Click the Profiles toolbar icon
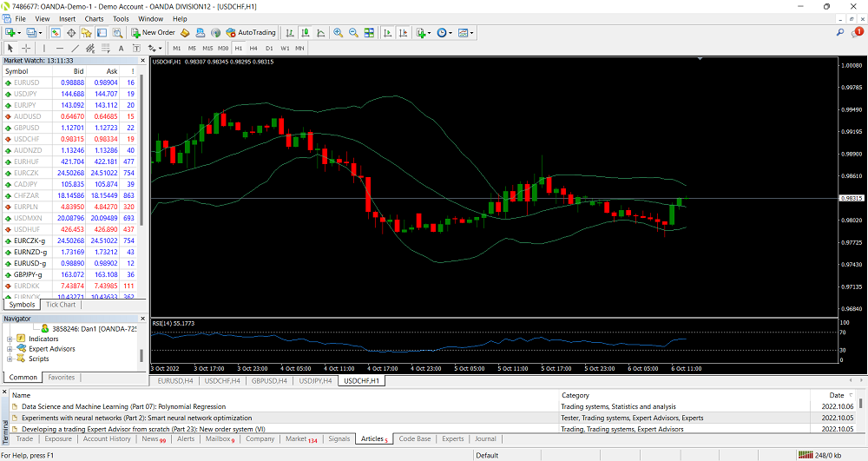The width and height of the screenshot is (868, 461). pos(31,33)
